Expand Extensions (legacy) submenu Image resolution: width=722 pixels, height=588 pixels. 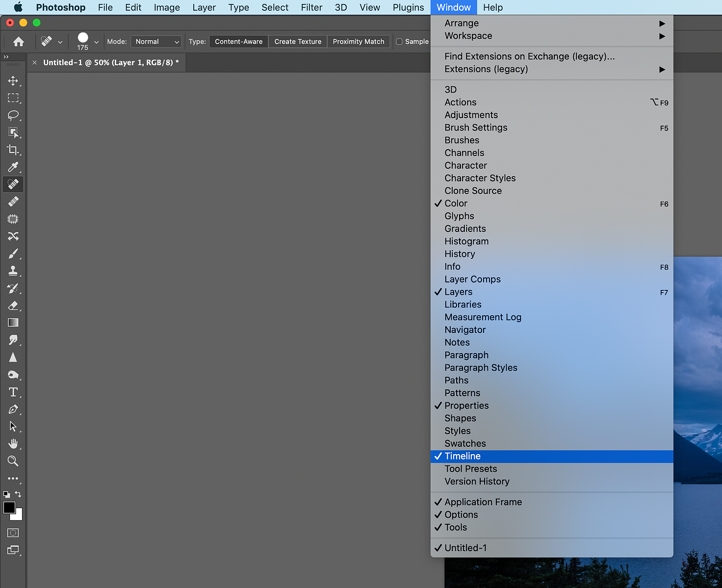[x=552, y=69]
